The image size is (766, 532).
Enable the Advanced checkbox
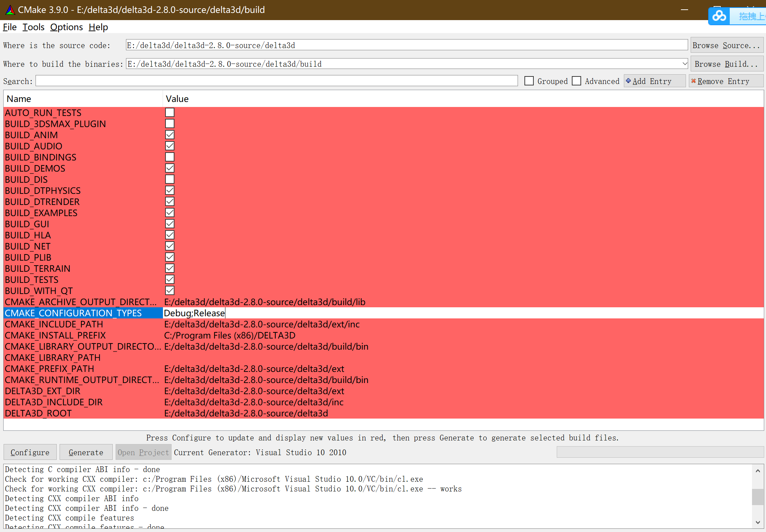576,81
